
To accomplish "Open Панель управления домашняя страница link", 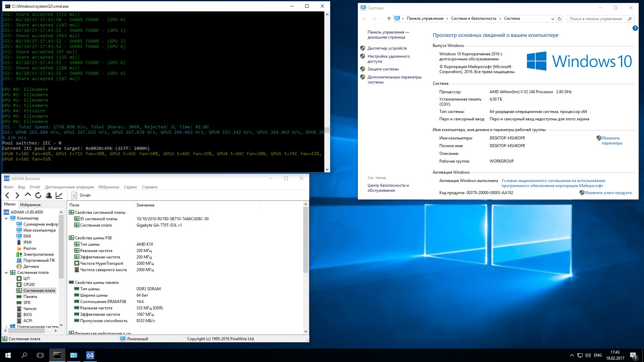I will click(388, 35).
